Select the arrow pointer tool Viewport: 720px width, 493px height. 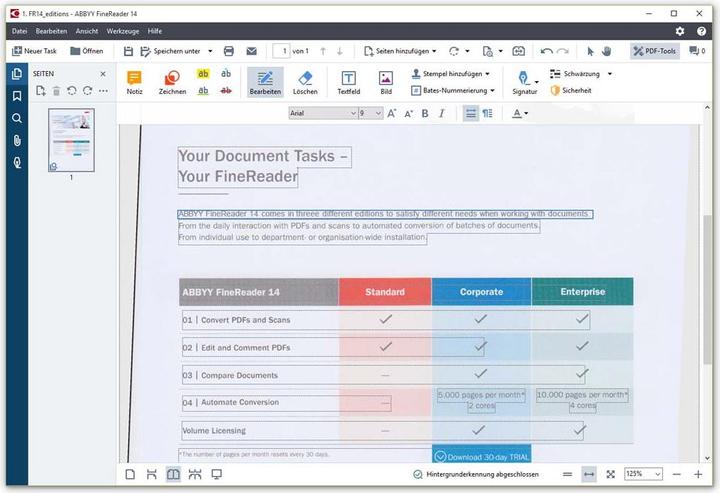pyautogui.click(x=590, y=51)
